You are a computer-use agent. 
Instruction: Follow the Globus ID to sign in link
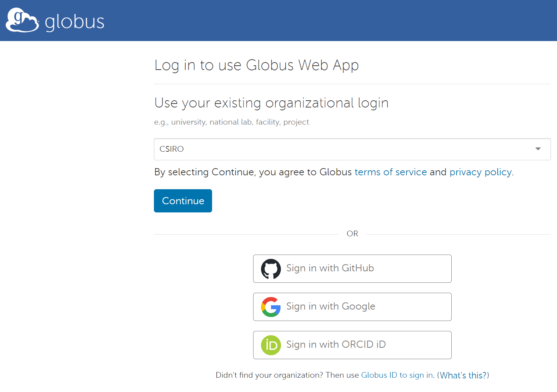(397, 375)
